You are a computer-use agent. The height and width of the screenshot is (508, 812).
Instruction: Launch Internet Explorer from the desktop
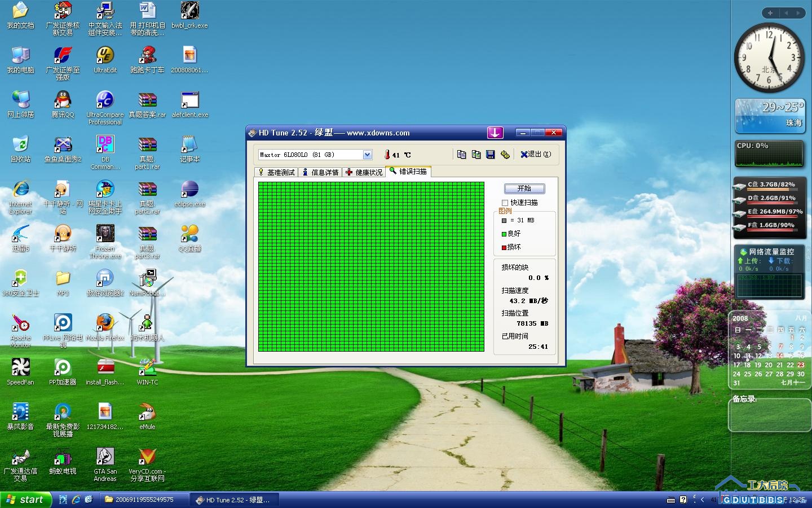click(x=20, y=197)
